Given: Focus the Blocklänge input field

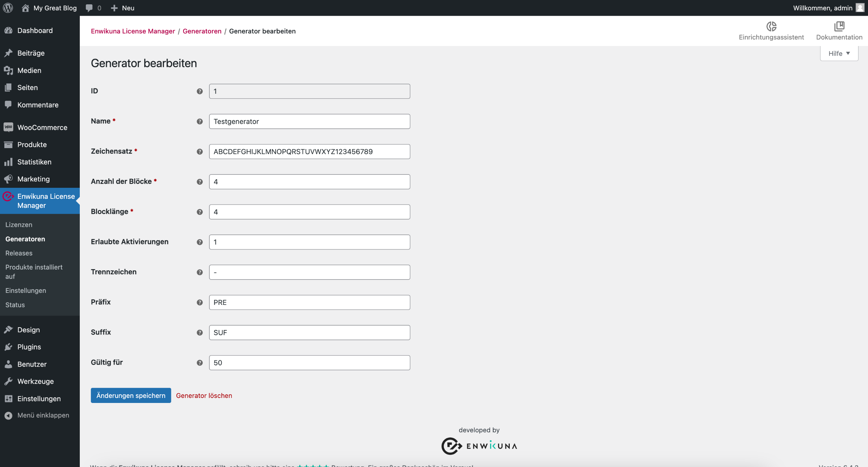Looking at the screenshot, I should (x=309, y=212).
